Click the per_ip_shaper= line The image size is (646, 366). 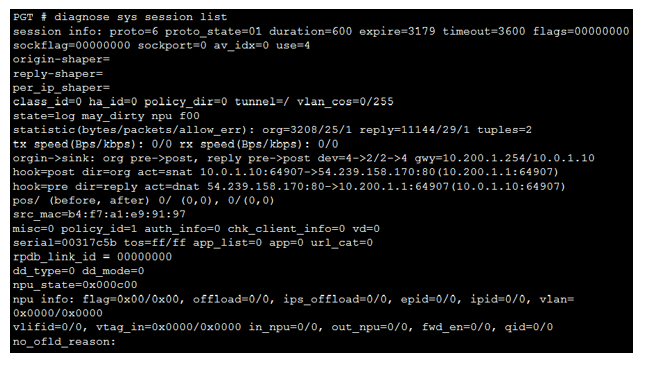[61, 88]
